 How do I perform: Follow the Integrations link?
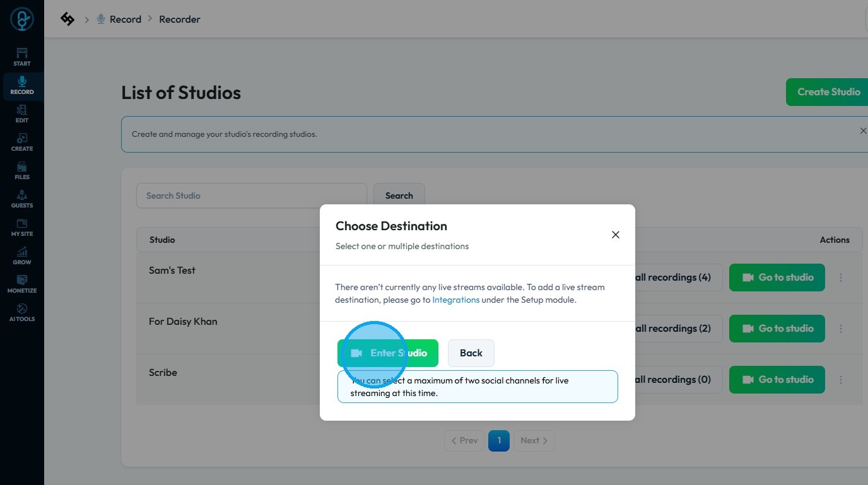455,300
